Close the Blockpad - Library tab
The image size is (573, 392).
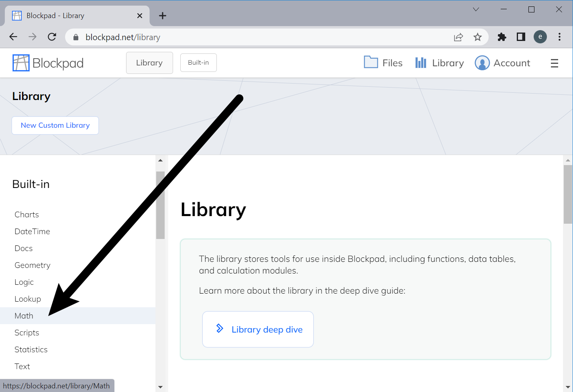click(140, 16)
